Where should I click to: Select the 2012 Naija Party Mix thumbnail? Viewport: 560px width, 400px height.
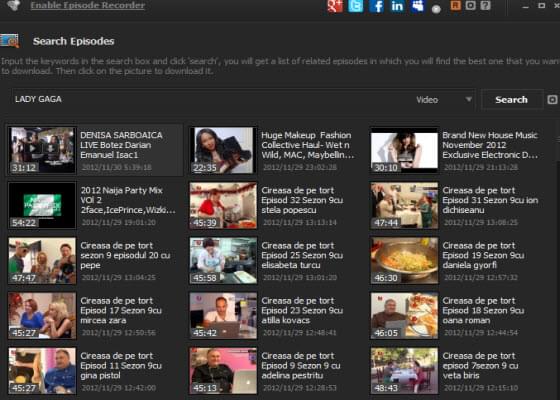42,205
